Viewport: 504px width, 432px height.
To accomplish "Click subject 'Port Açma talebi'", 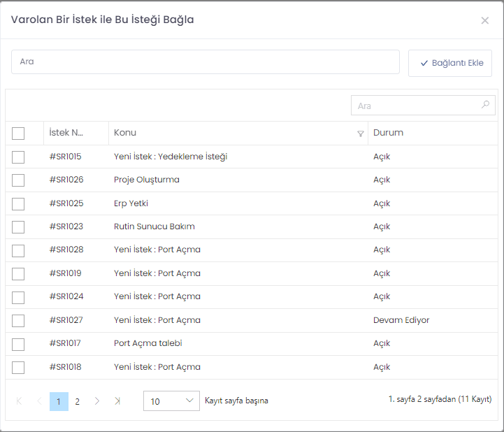I will (148, 343).
